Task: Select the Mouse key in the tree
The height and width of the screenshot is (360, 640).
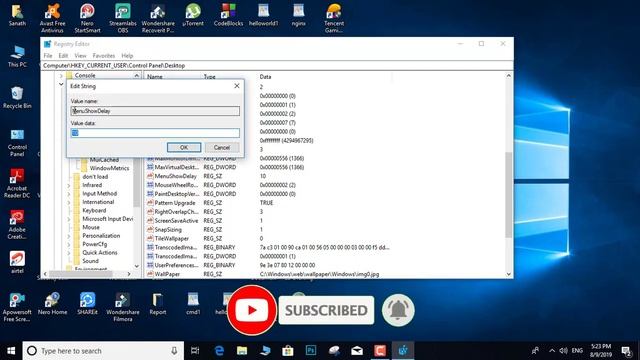Action: point(91,227)
